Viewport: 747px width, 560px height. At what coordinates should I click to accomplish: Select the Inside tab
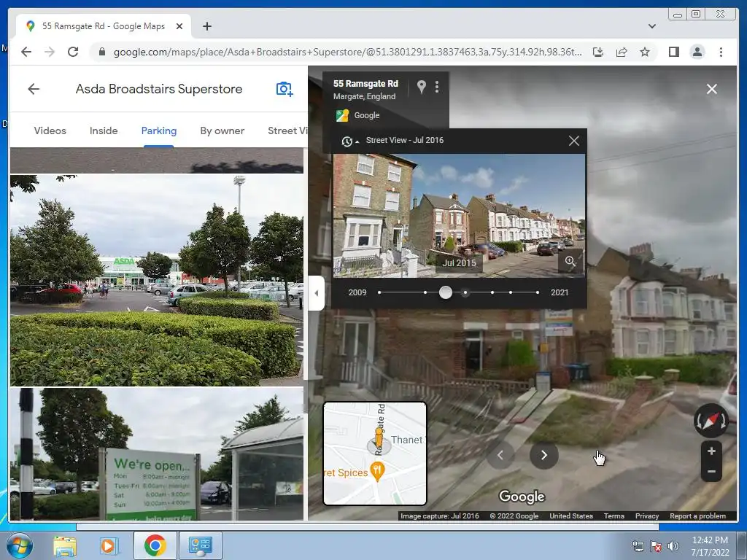pyautogui.click(x=104, y=131)
